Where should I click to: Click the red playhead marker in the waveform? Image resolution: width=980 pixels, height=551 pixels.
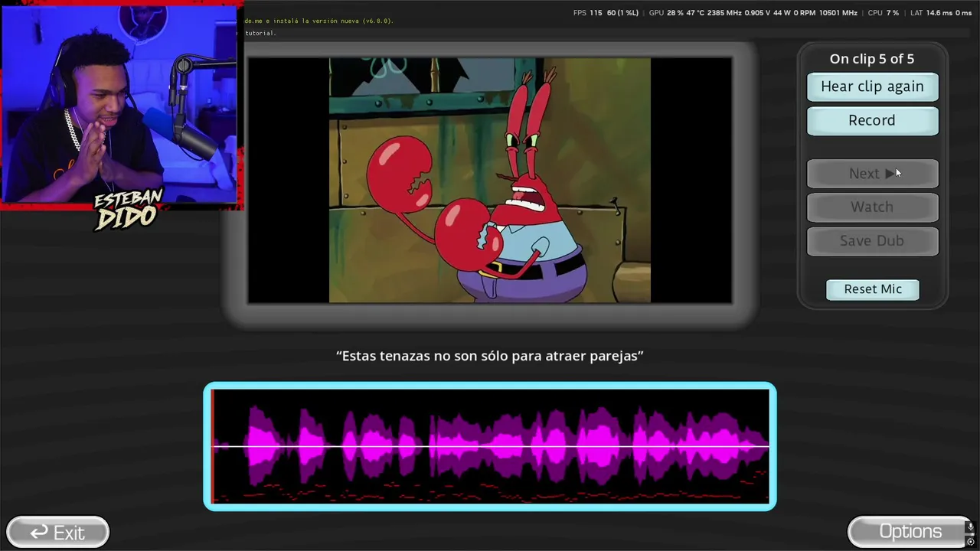[212, 446]
